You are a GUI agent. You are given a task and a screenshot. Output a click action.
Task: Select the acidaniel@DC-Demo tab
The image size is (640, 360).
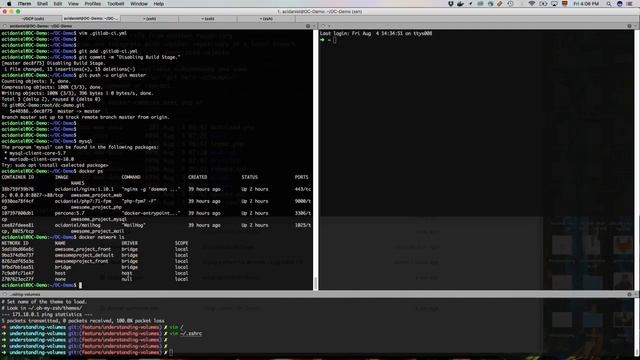91,19
